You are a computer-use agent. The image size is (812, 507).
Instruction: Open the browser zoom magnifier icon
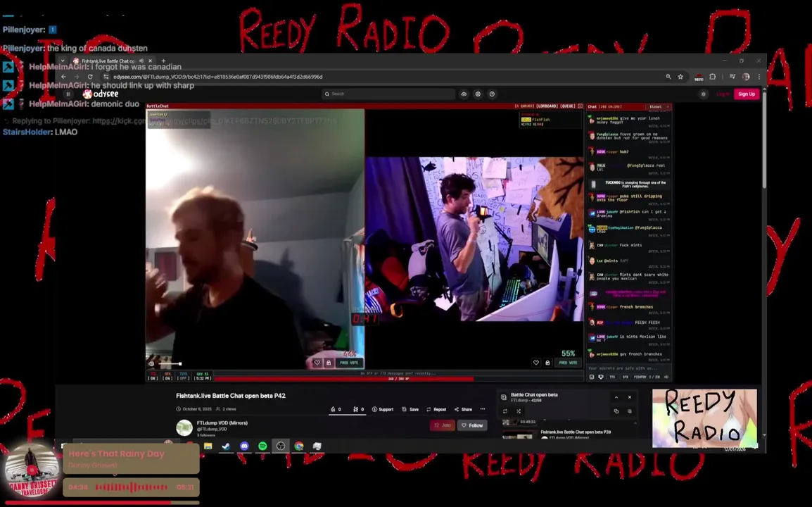668,77
